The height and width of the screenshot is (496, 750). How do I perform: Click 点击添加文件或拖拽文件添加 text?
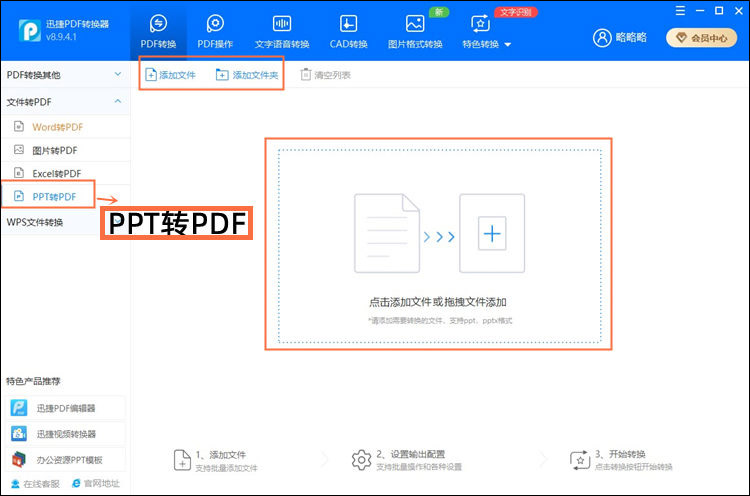click(438, 302)
